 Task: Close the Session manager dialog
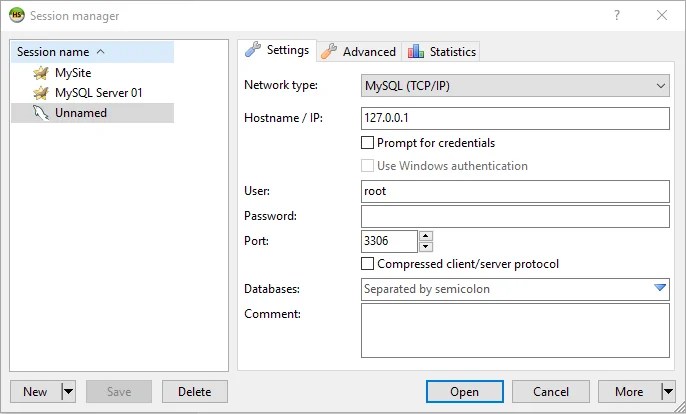[662, 15]
